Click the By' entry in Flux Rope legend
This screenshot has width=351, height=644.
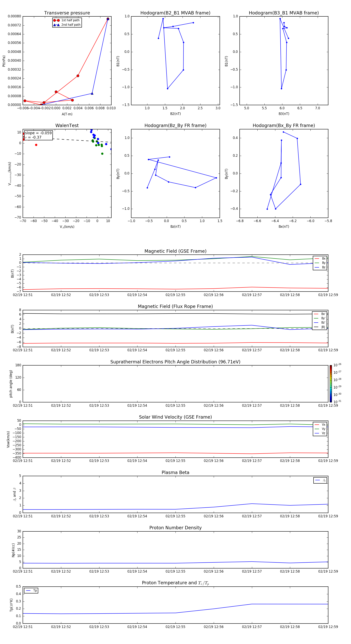320,318
